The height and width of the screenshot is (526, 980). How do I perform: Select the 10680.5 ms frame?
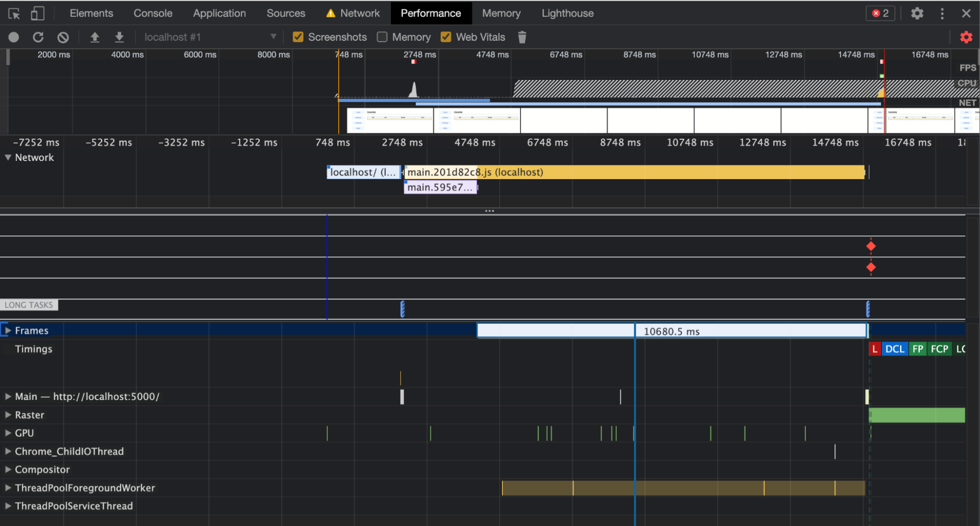coord(672,331)
